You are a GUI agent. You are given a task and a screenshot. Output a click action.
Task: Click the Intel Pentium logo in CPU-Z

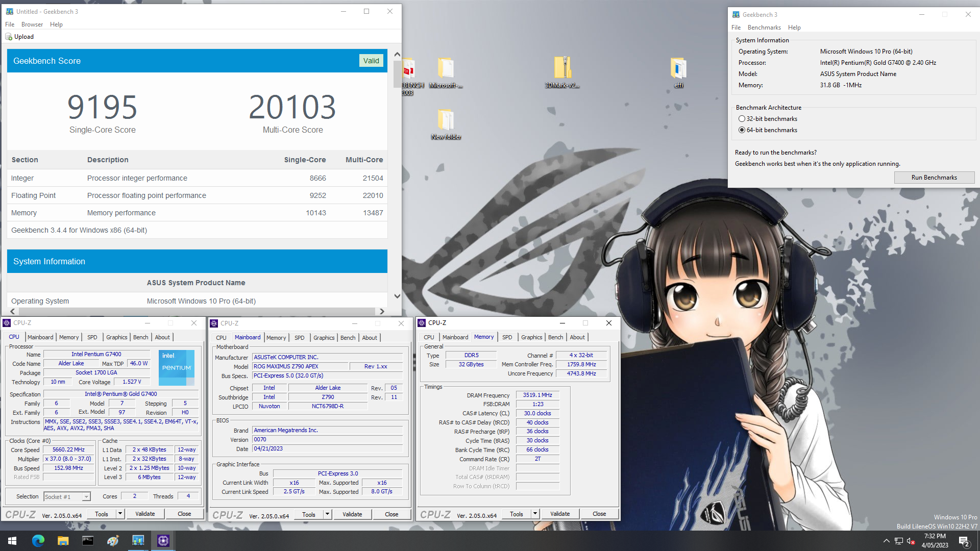177,367
